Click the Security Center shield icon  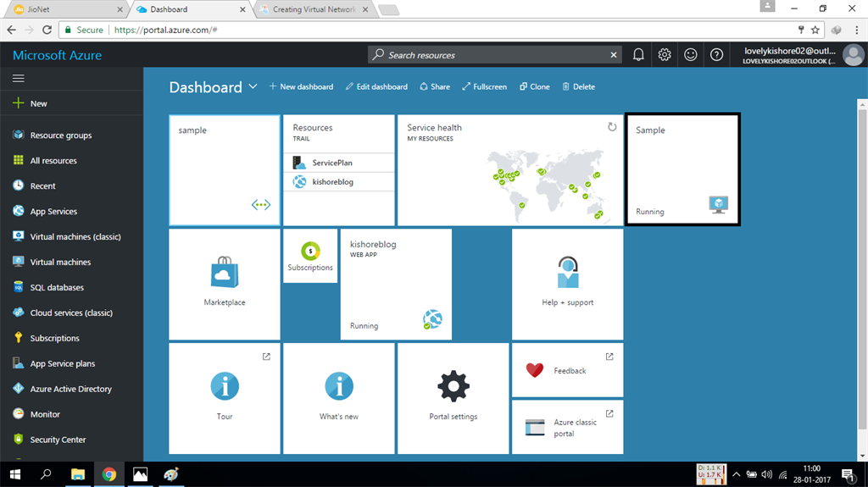coord(19,439)
